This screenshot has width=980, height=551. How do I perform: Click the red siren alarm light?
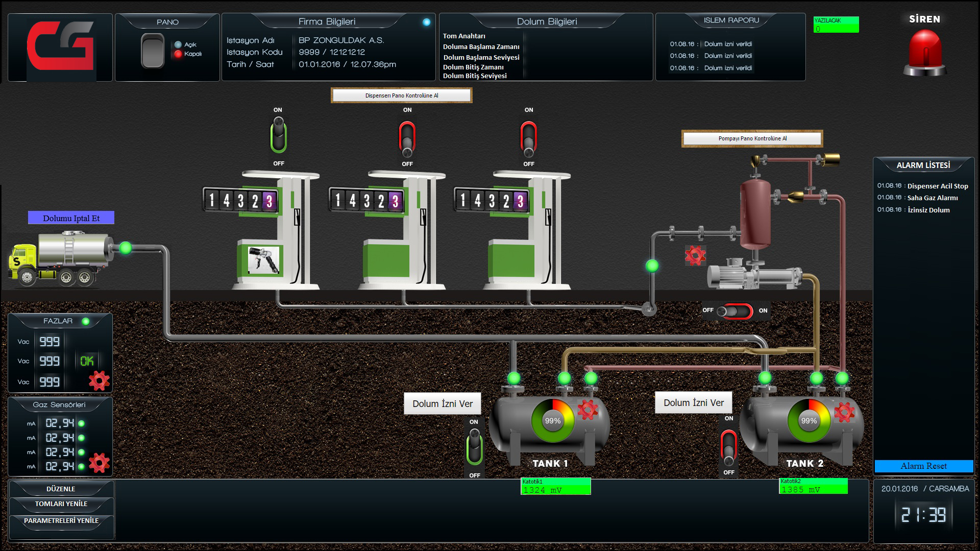924,52
